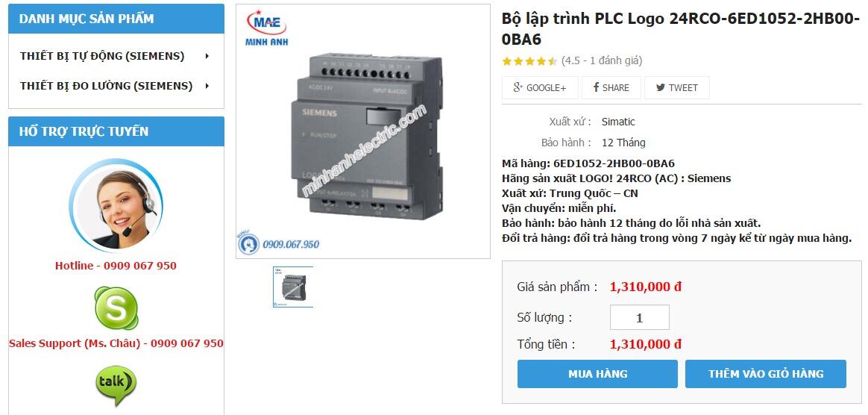The image size is (868, 415).
Task: Click the Facebook Share icon
Action: pyautogui.click(x=596, y=88)
